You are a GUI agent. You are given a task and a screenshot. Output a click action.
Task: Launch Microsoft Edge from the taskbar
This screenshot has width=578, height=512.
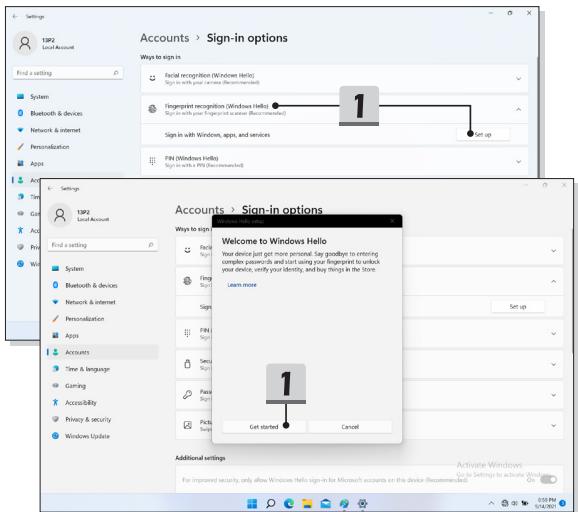(x=289, y=503)
